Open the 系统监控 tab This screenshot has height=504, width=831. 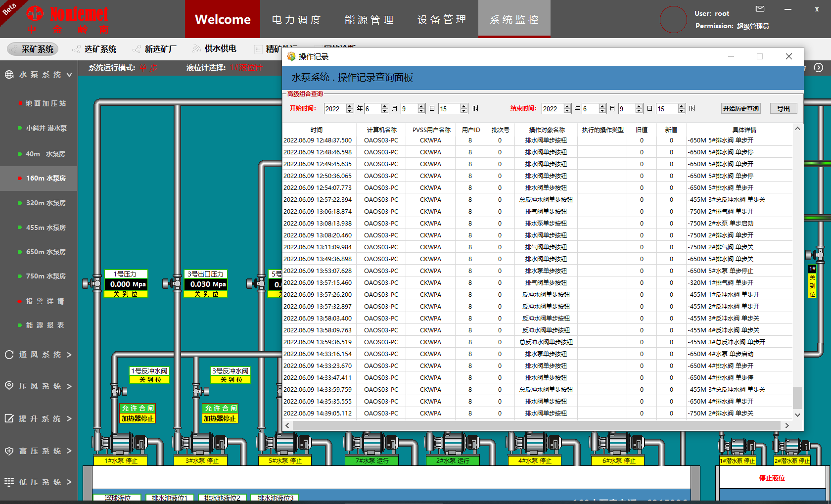tap(514, 19)
